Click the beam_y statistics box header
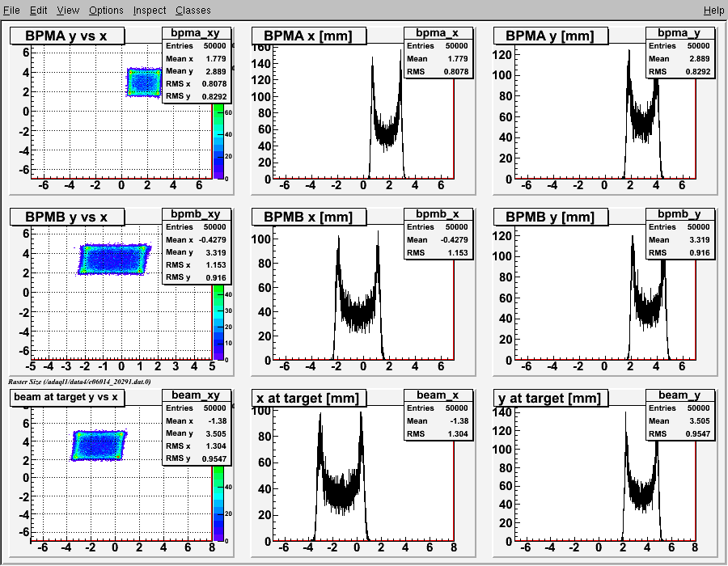The height and width of the screenshot is (566, 728). click(x=680, y=395)
